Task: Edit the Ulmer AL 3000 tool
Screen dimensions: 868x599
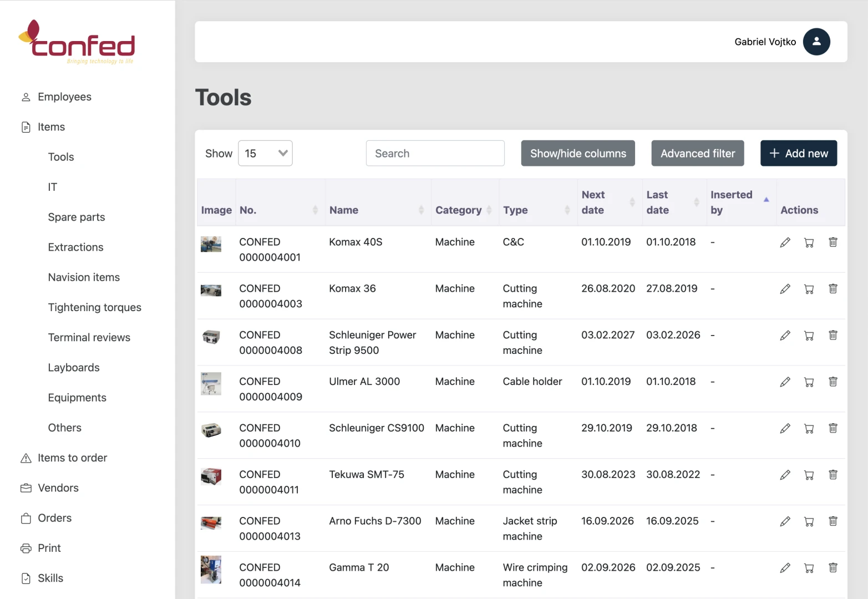Action: point(785,382)
